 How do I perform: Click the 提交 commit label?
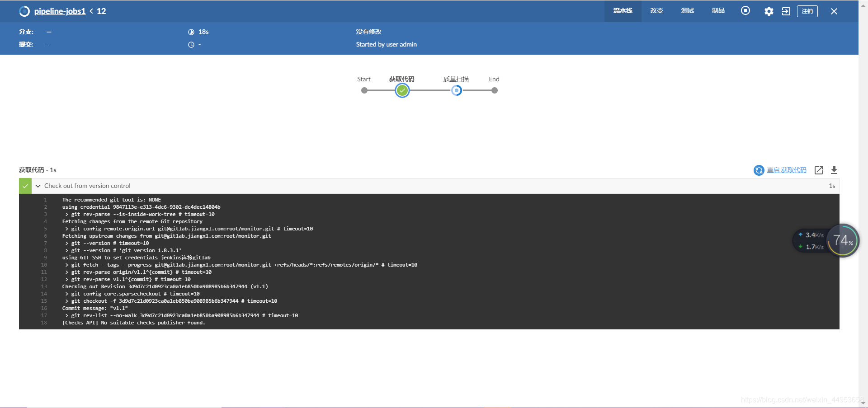coord(26,44)
